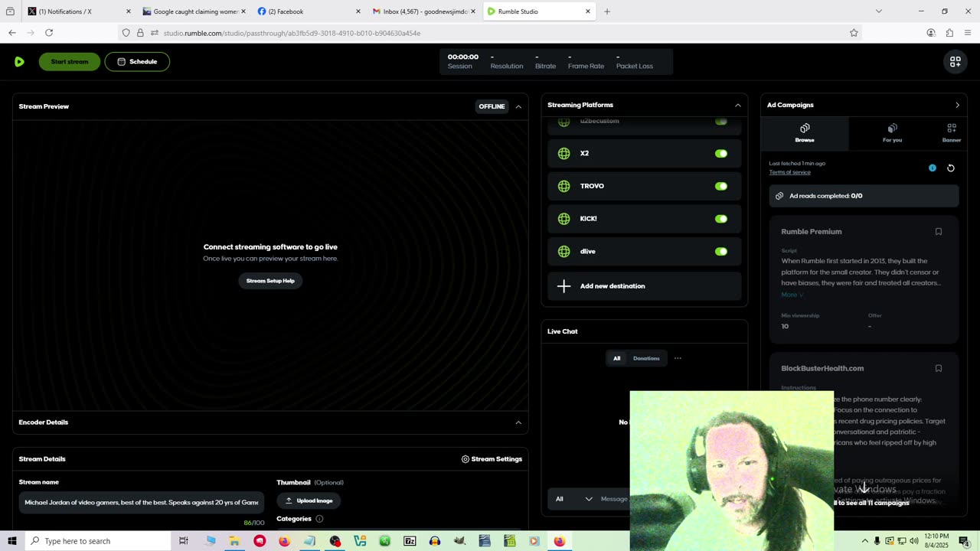Select the All tab in Live Chat
The height and width of the screenshot is (551, 980).
click(616, 358)
